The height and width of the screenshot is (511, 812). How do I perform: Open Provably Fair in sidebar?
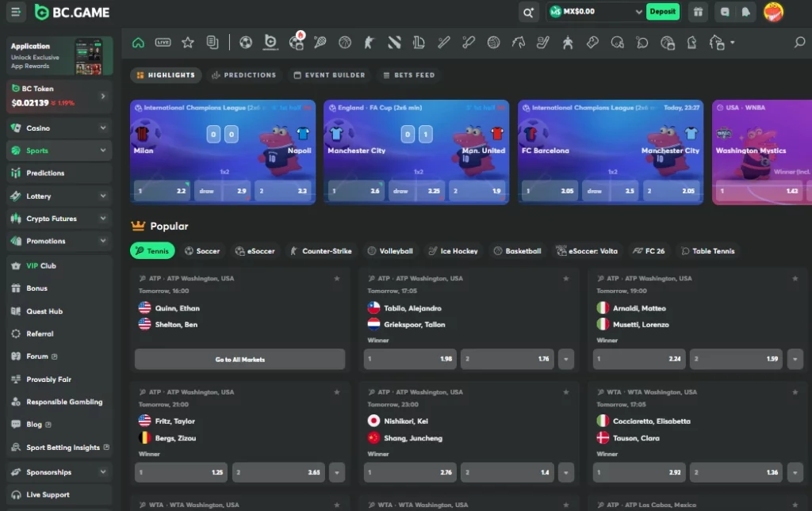59,379
